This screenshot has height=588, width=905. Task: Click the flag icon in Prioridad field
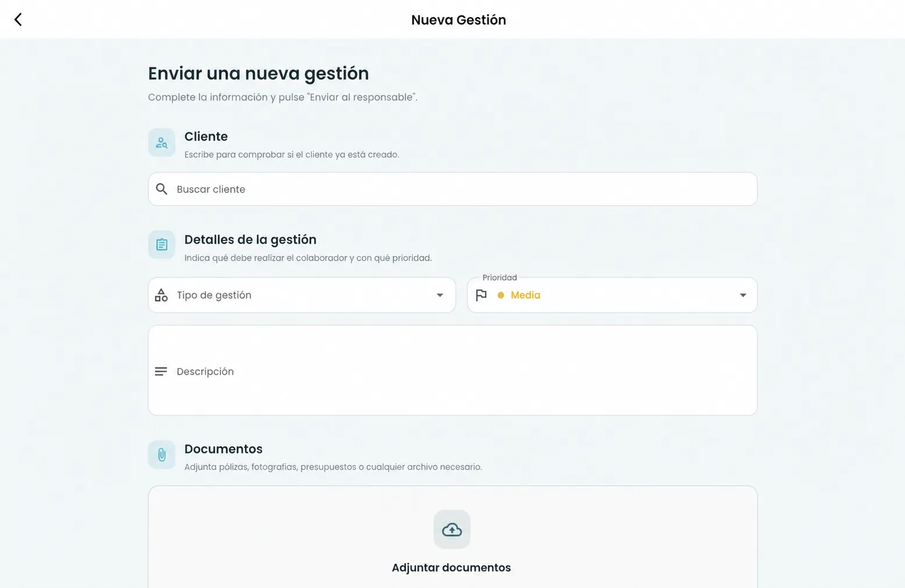(x=481, y=295)
